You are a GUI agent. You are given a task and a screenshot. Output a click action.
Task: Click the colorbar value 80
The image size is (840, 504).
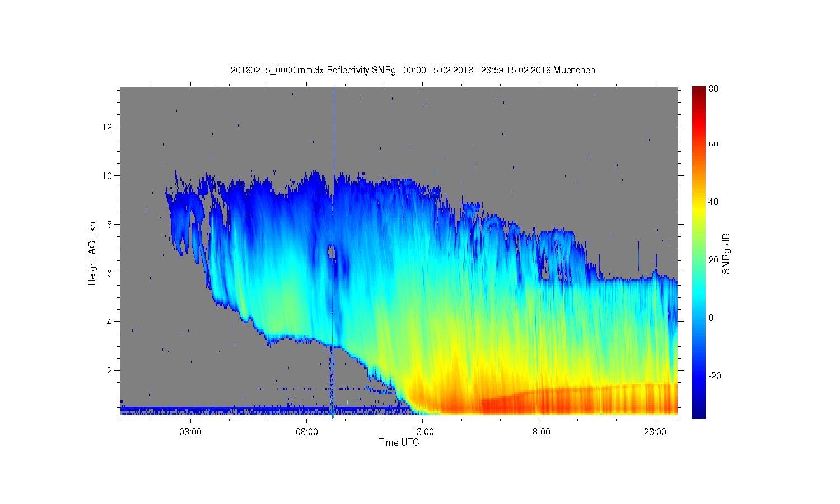coord(713,88)
